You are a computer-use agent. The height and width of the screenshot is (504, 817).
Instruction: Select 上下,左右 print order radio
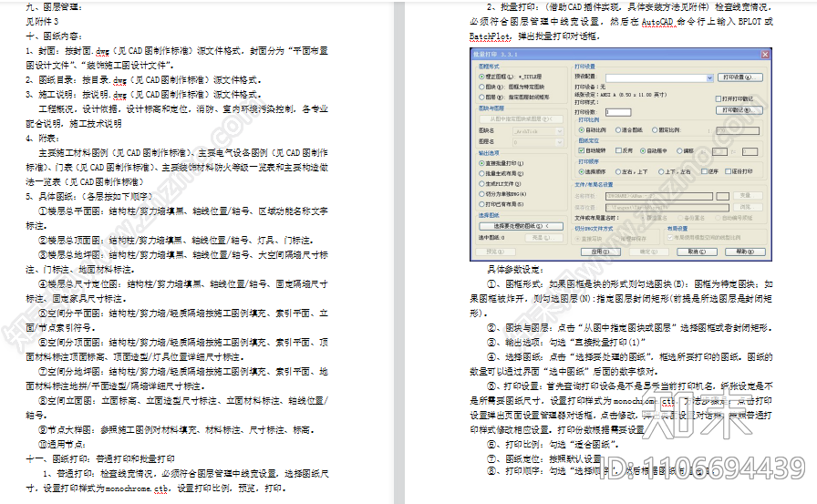(x=661, y=172)
